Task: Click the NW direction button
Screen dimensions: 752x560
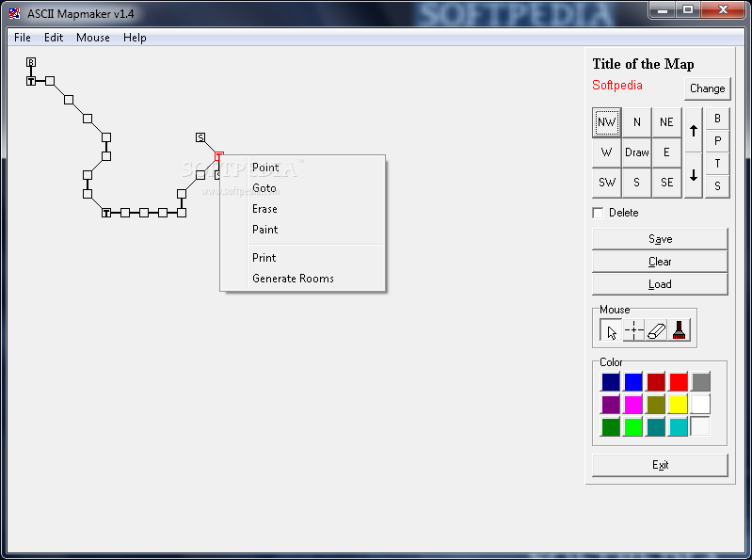Action: coord(607,122)
